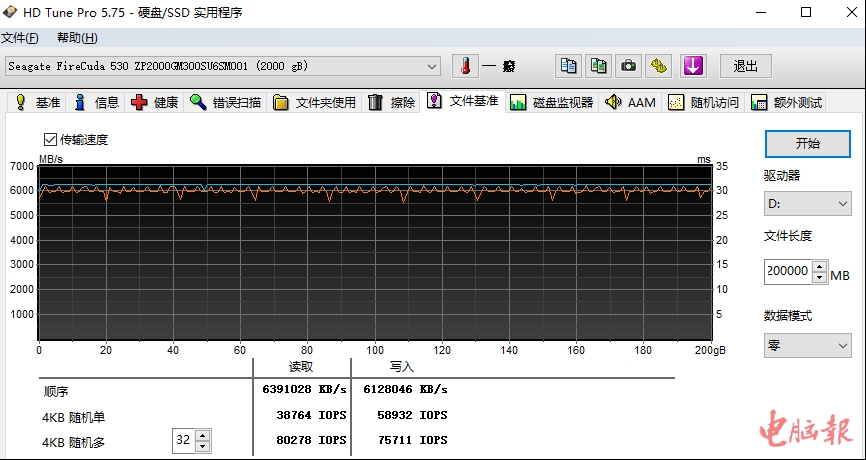Click the copy text to clipboard icon

coord(568,66)
